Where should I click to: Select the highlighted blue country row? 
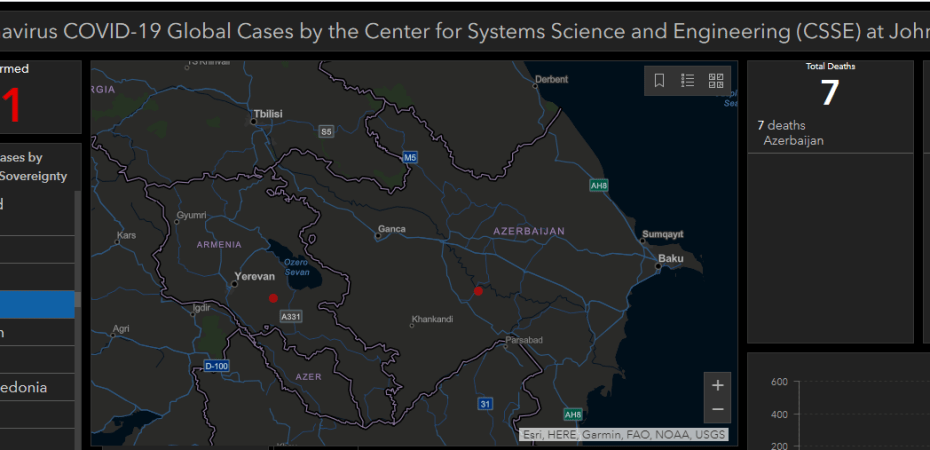click(37, 304)
